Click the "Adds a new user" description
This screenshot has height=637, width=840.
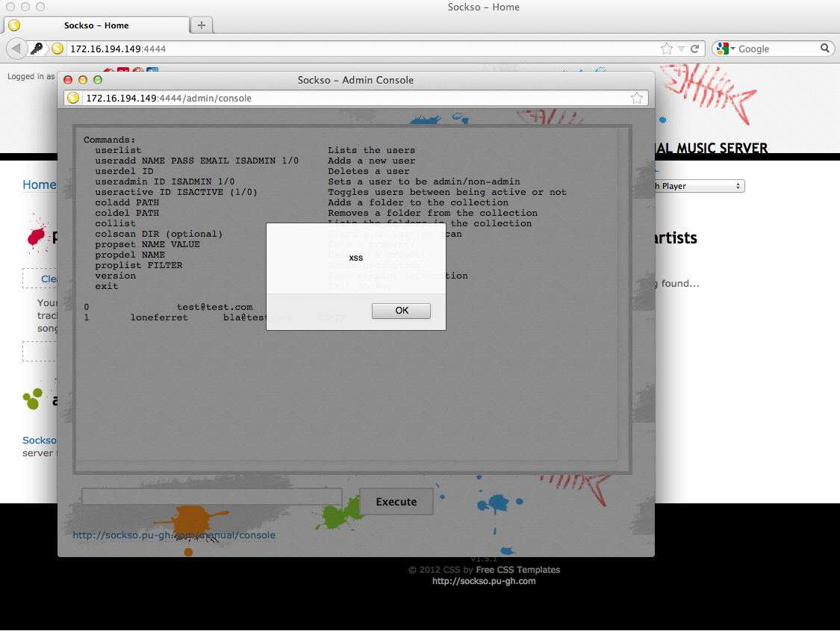(371, 161)
